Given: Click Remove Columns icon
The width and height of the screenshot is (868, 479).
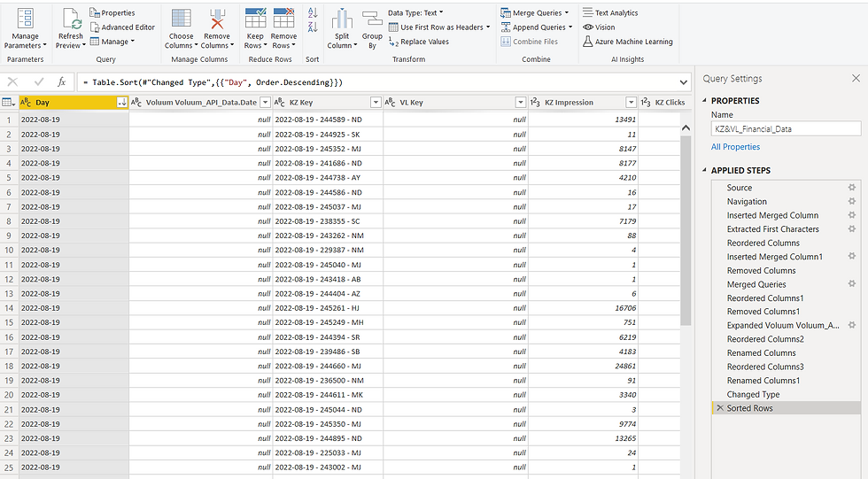Looking at the screenshot, I should pos(217,19).
